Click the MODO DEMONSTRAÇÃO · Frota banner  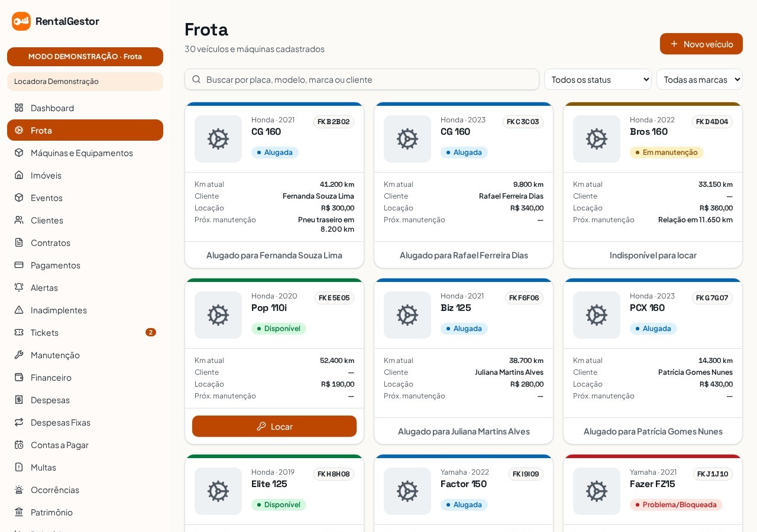coord(85,57)
